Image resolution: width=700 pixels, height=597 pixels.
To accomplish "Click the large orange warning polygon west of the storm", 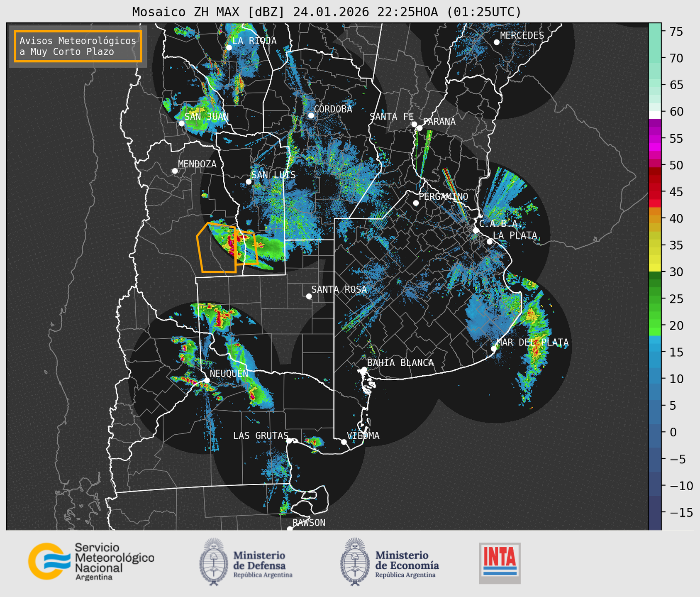I will 216,248.
